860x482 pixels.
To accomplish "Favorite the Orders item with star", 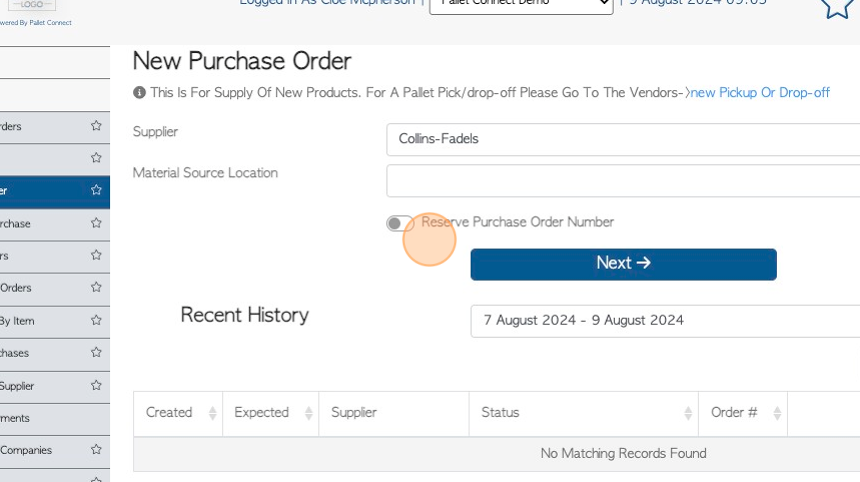I will click(x=96, y=287).
